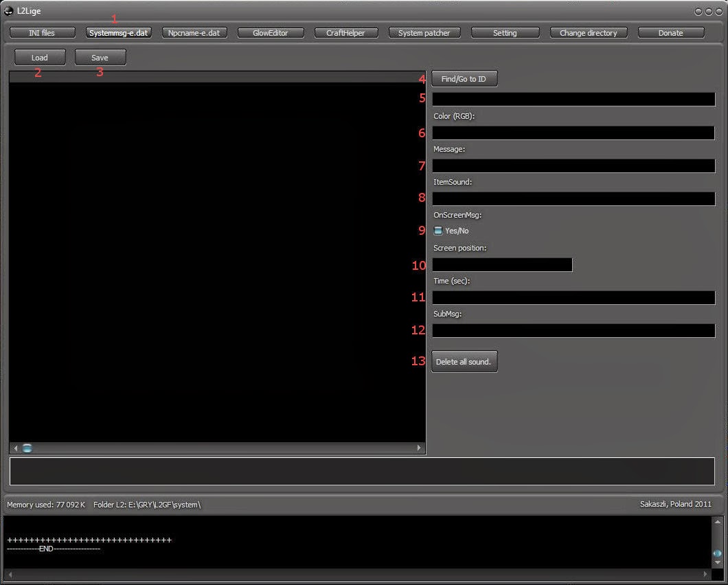Click the ItemSound input field
Image resolution: width=728 pixels, height=585 pixels.
(573, 198)
